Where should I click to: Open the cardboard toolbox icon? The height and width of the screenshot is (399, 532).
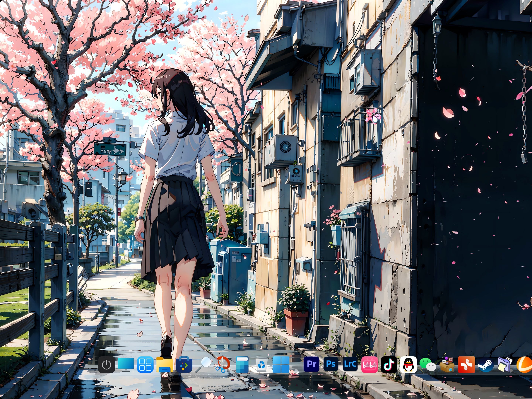point(447,365)
